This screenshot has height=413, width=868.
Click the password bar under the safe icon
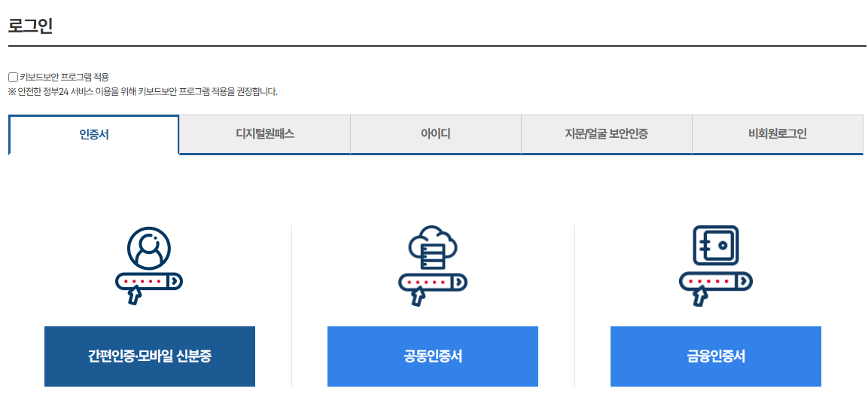click(x=715, y=281)
